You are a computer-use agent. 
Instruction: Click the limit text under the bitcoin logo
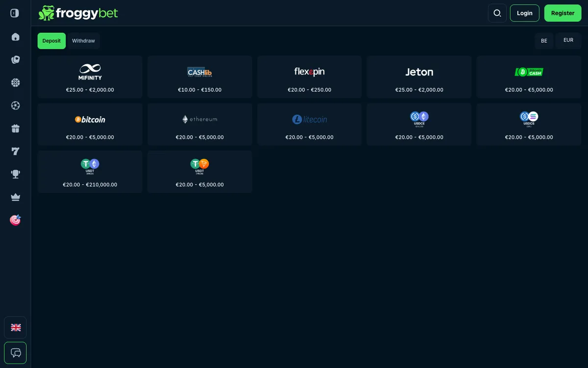90,137
